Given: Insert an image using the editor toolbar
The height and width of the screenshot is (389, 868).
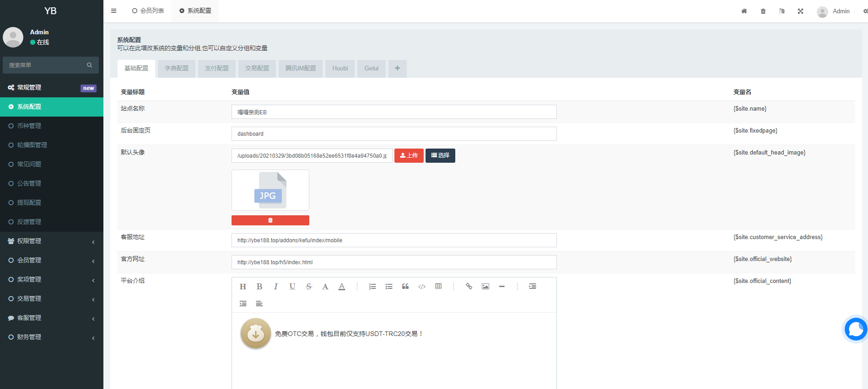Looking at the screenshot, I should tap(485, 287).
